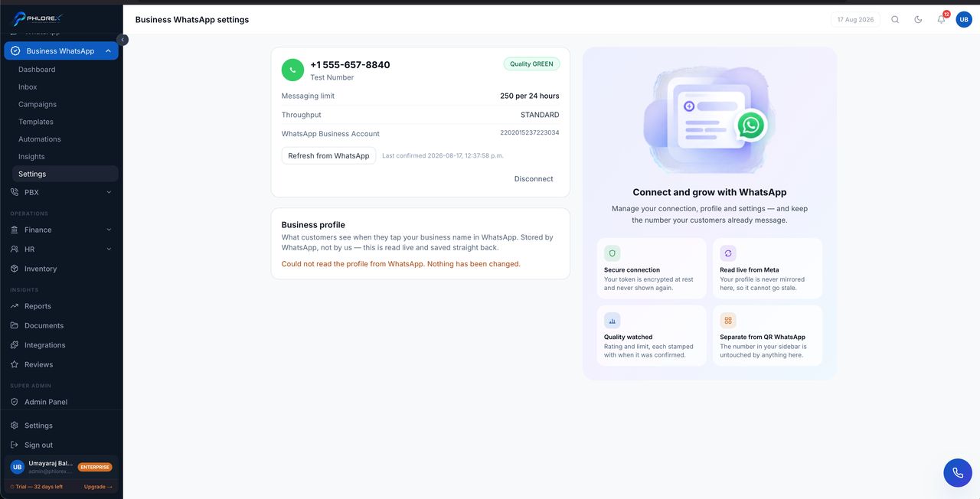
Task: Click the ENTERPRISE plan badge
Action: pyautogui.click(x=95, y=467)
